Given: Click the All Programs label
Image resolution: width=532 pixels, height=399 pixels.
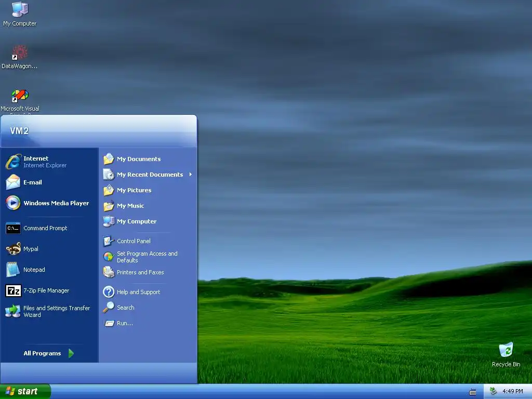Looking at the screenshot, I should coord(43,353).
